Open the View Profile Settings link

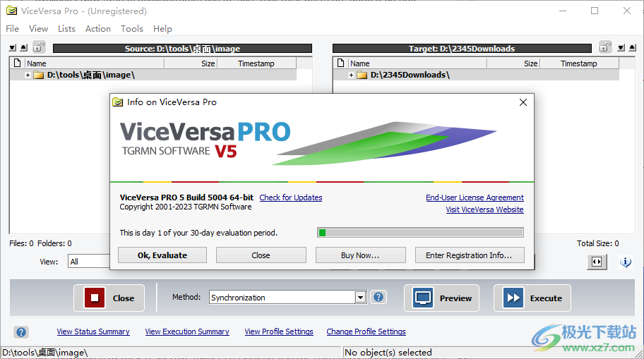[x=279, y=331]
